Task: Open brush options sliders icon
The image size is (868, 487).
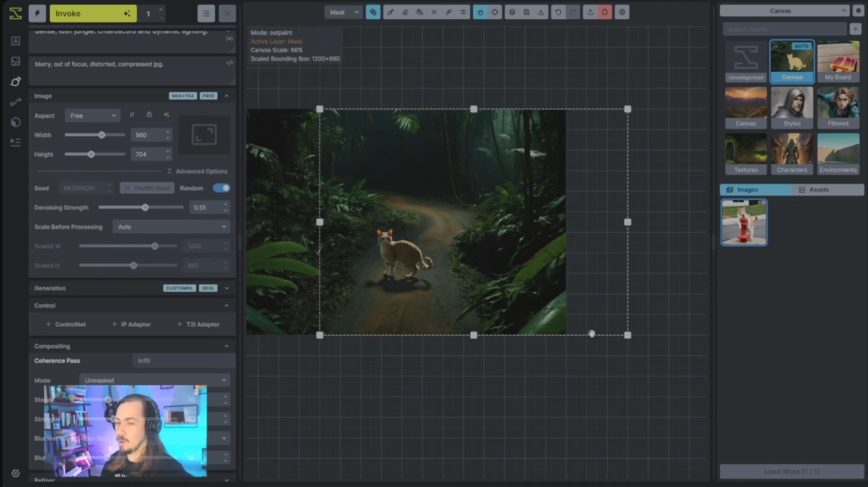Action: tap(463, 12)
